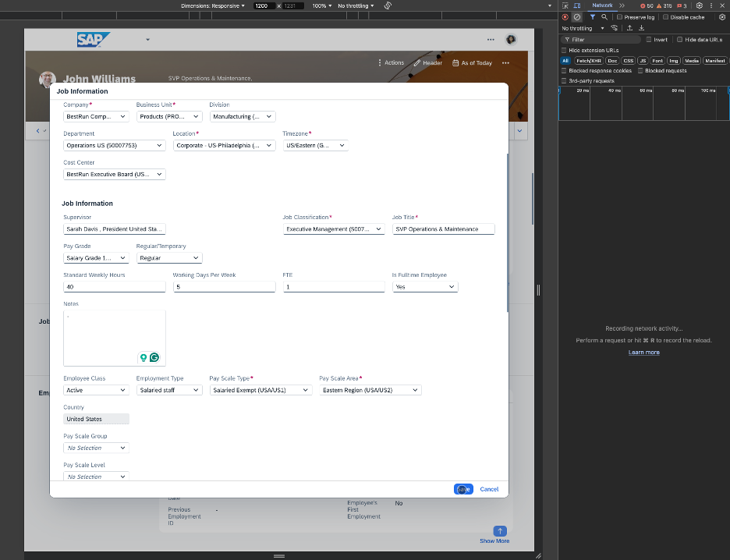Click the Grammarly icon in Notes

pos(154,357)
